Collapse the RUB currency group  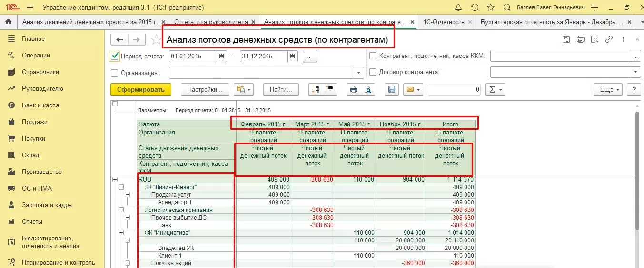(x=115, y=179)
